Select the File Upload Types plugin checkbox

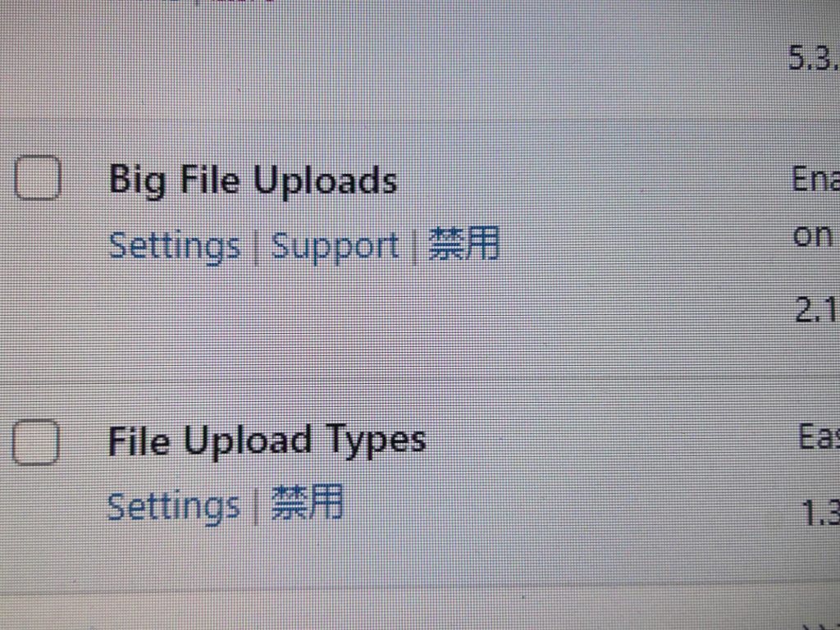[35, 442]
